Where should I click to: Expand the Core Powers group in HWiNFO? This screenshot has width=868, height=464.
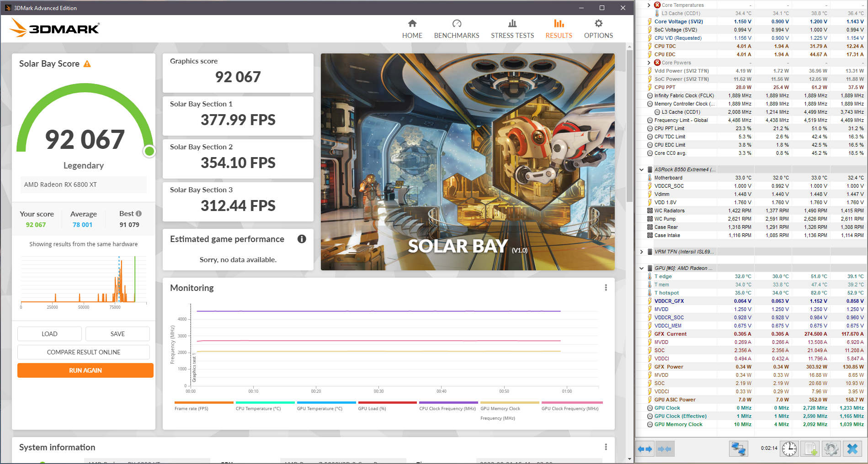[x=649, y=63]
